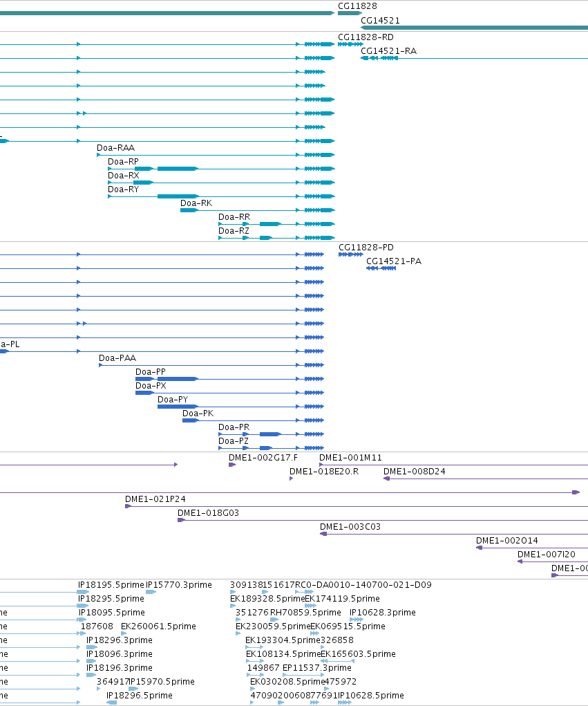The image size is (588, 706).
Task: Click the EP11537.3prime EST label
Action: [316, 668]
